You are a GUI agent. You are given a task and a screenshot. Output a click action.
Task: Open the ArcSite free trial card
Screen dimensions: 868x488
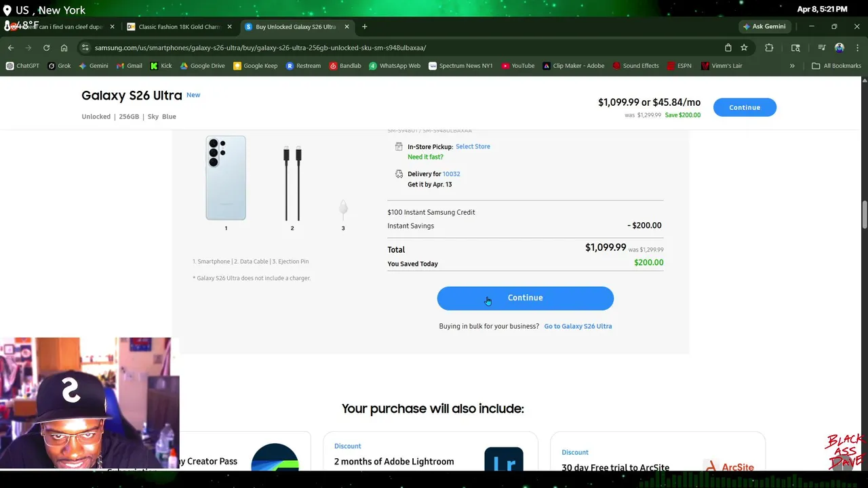657,452
